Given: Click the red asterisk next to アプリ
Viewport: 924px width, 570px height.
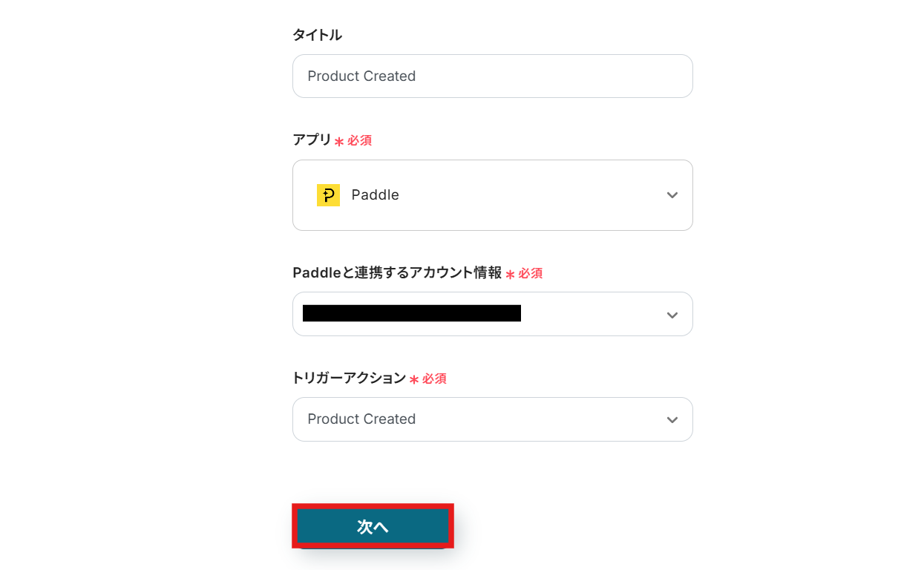Looking at the screenshot, I should [339, 141].
